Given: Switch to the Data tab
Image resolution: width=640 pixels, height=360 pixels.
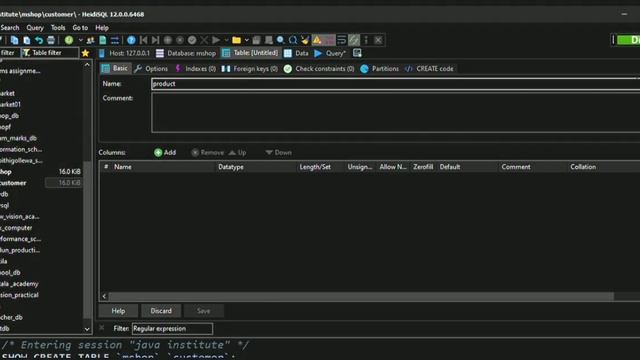Looking at the screenshot, I should pos(296,53).
